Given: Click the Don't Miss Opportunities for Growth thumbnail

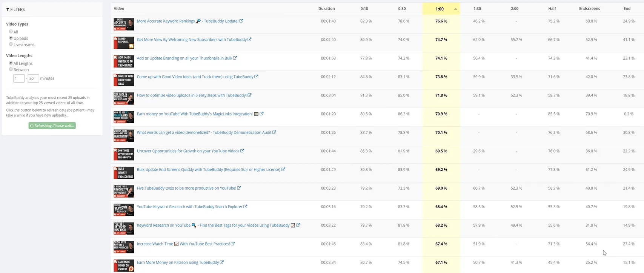Looking at the screenshot, I should (124, 154).
